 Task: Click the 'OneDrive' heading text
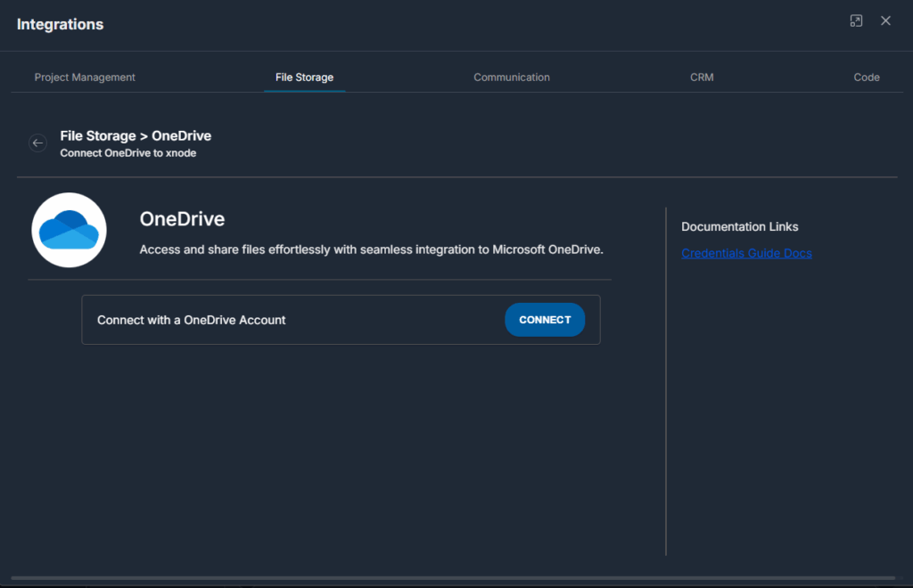tap(182, 218)
